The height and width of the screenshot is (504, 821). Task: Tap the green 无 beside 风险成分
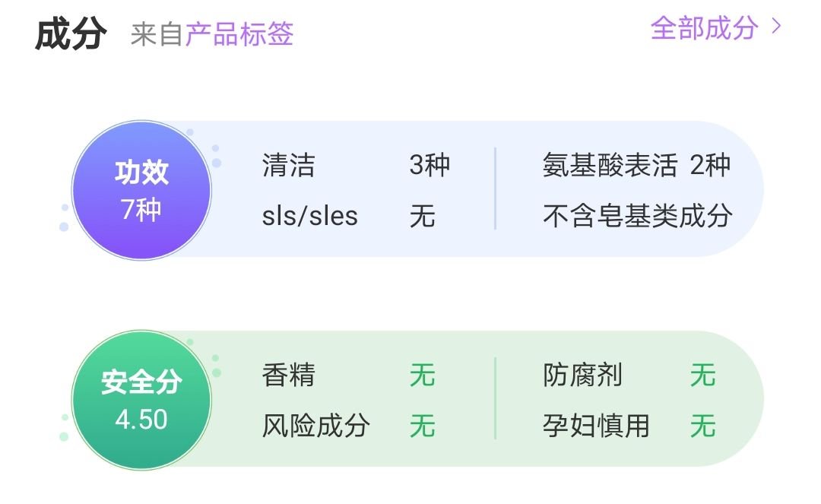(423, 426)
